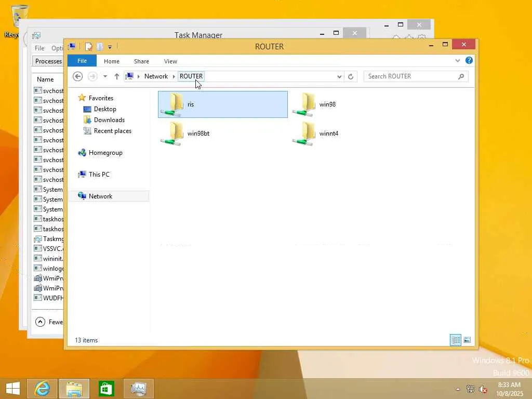Open Customize Quick Access Toolbar dropdown
This screenshot has height=399, width=532.
click(110, 47)
